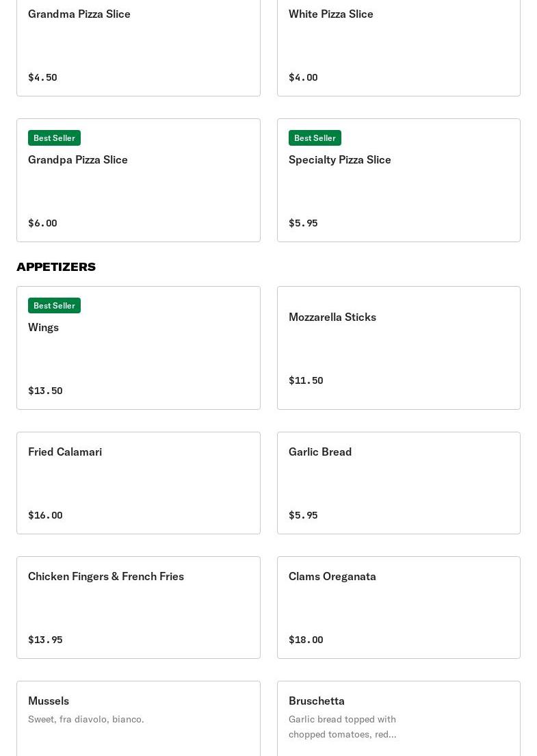Select the Bruschetta appetizer
537x756 pixels.
[x=399, y=718]
